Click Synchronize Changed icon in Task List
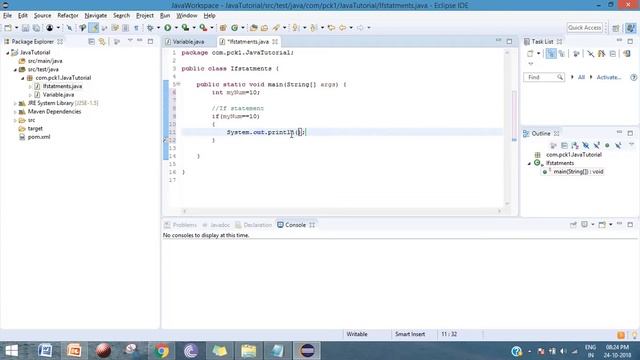 pos(627,53)
